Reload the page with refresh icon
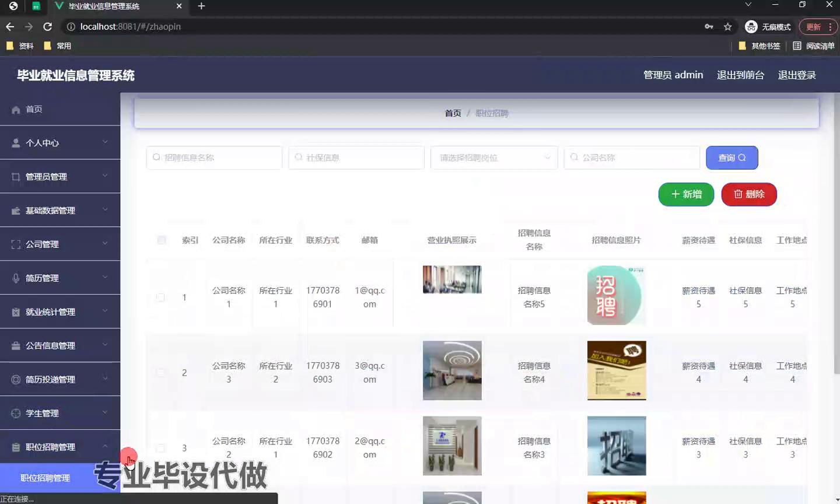The height and width of the screenshot is (504, 840). [48, 27]
